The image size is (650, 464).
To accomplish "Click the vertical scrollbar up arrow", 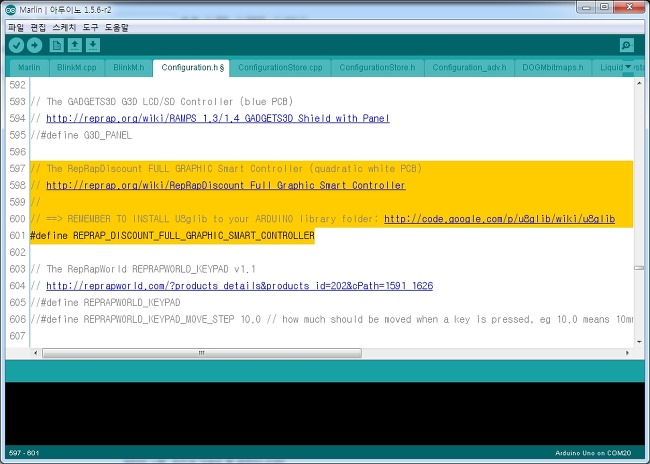I will tap(639, 83).
